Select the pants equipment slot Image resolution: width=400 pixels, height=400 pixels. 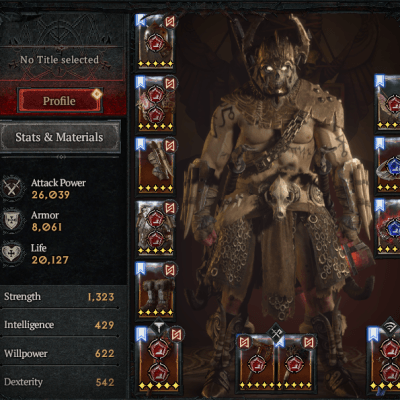coord(155,228)
